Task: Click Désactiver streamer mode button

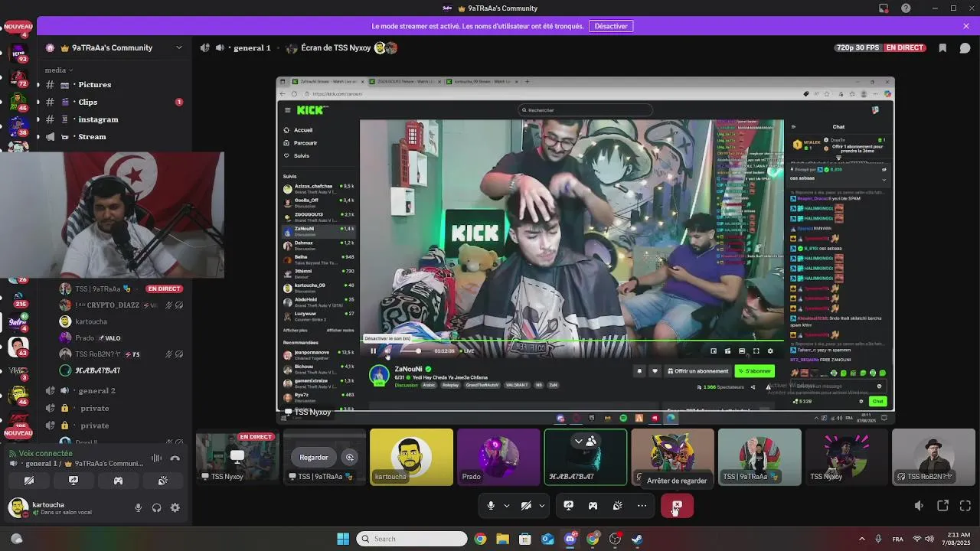Action: tap(611, 26)
